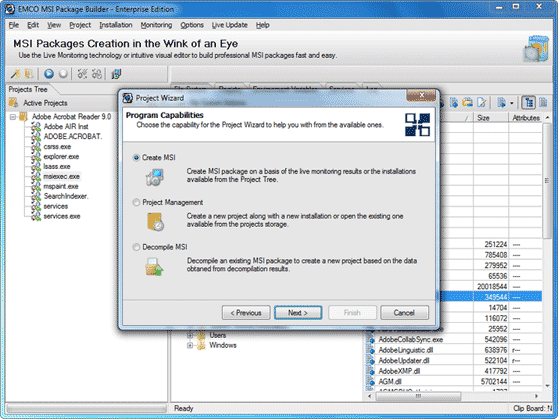Click AdobeLinguistic.dll file name

click(x=406, y=350)
